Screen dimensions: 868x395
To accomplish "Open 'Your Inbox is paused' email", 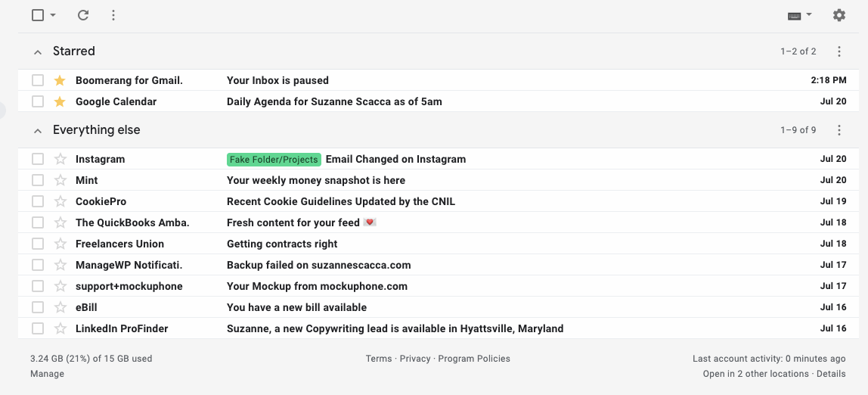I will tap(277, 80).
